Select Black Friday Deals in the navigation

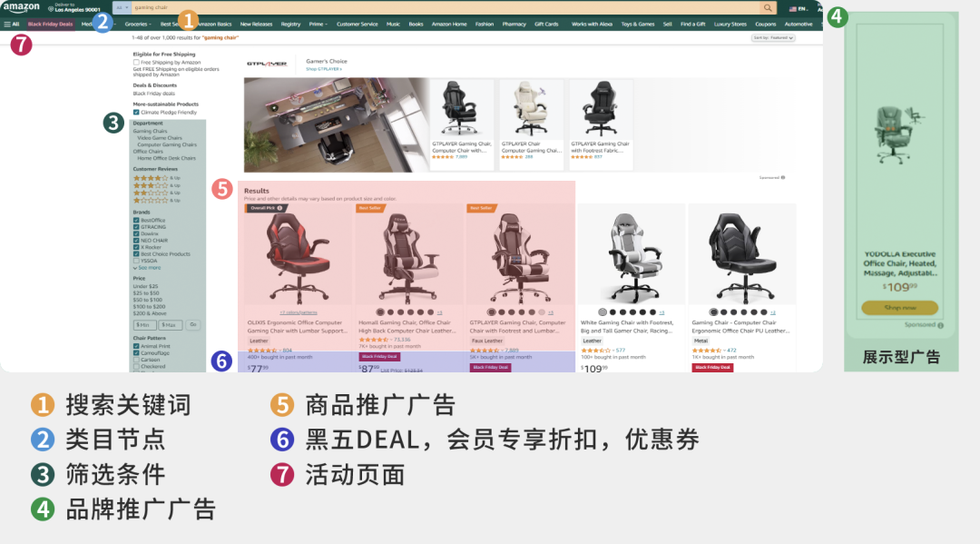click(x=50, y=24)
